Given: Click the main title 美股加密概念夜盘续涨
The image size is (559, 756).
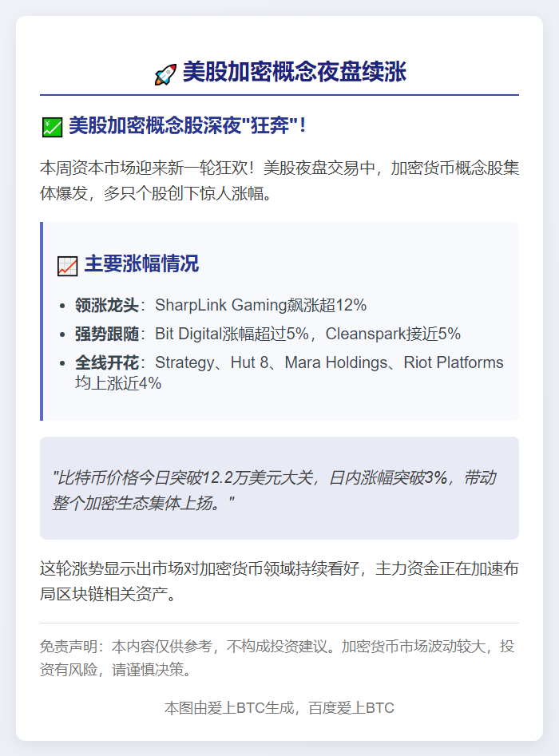Looking at the screenshot, I should 294,73.
